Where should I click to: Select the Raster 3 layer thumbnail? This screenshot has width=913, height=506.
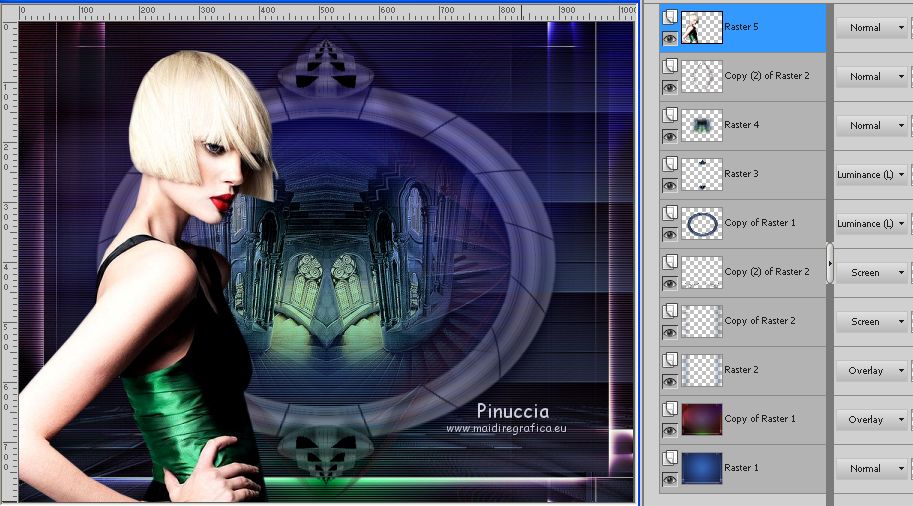[702, 174]
